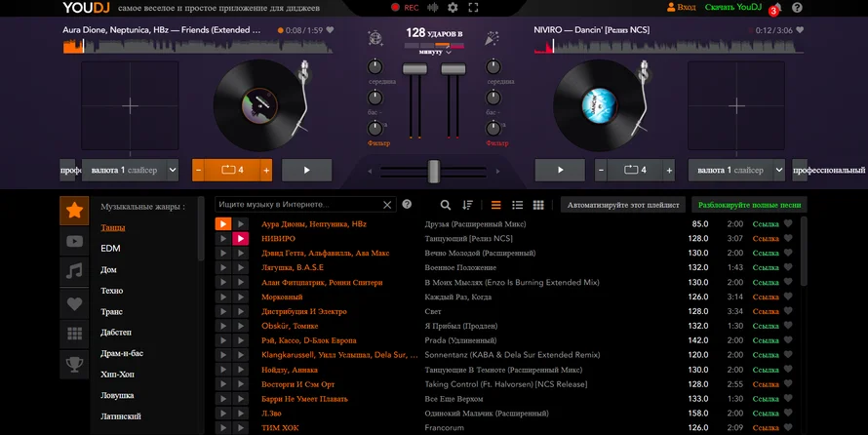The width and height of the screenshot is (868, 435).
Task: Expand the BPM dropdown chevron
Action: (x=449, y=53)
